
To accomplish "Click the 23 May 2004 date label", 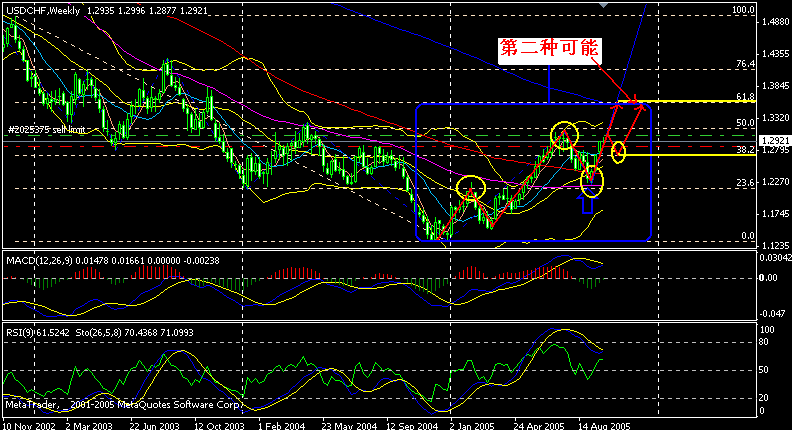I will (349, 425).
